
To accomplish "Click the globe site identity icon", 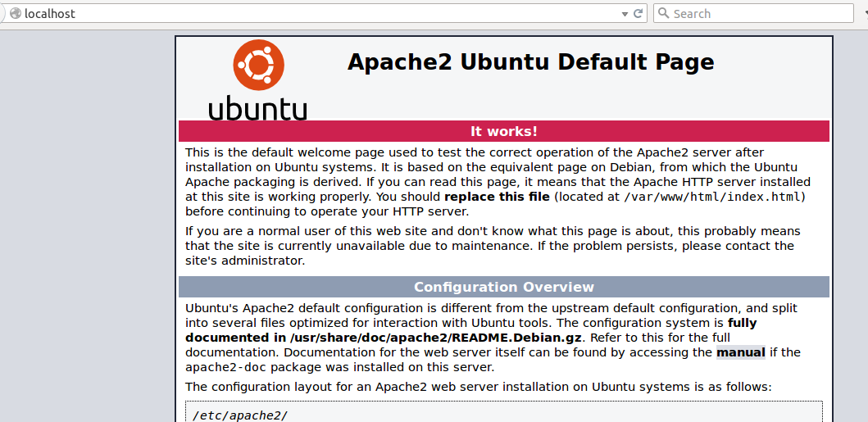I will click(x=16, y=13).
